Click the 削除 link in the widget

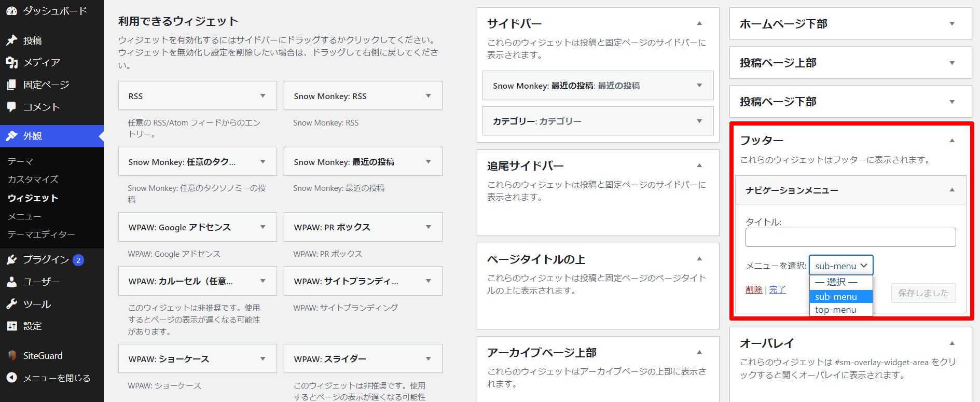[x=754, y=289]
